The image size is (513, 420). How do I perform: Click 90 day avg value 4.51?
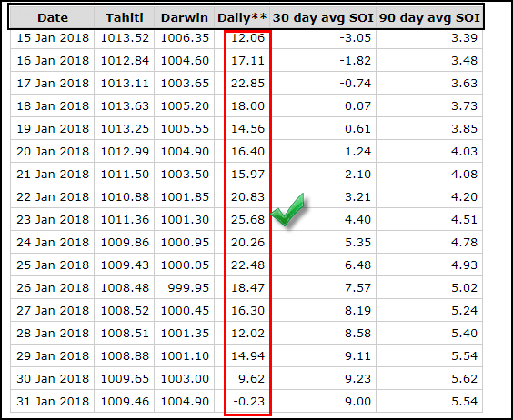coord(464,219)
